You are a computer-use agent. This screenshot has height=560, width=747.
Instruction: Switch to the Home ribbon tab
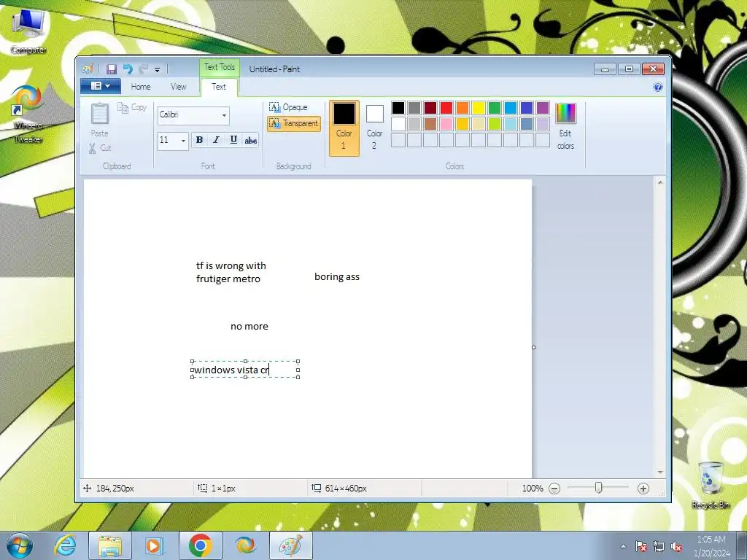coord(141,87)
